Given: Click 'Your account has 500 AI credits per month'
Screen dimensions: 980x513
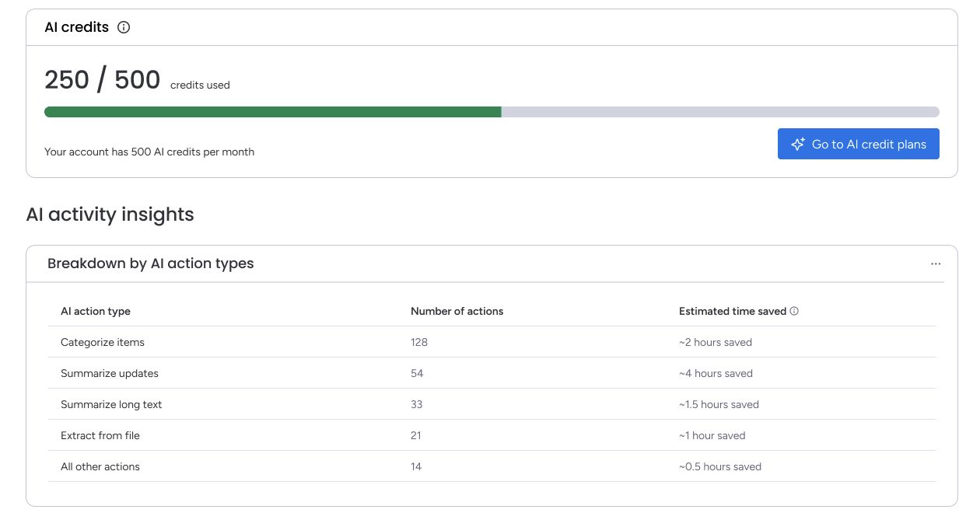Looking at the screenshot, I should click(149, 152).
